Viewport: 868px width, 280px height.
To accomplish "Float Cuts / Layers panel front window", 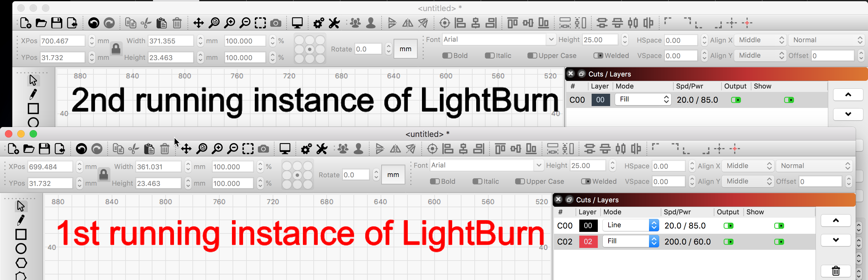I will 569,200.
